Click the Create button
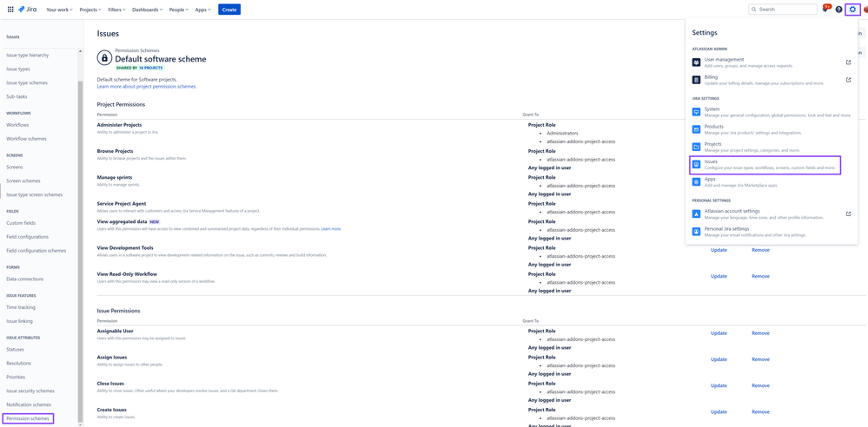 click(x=229, y=10)
